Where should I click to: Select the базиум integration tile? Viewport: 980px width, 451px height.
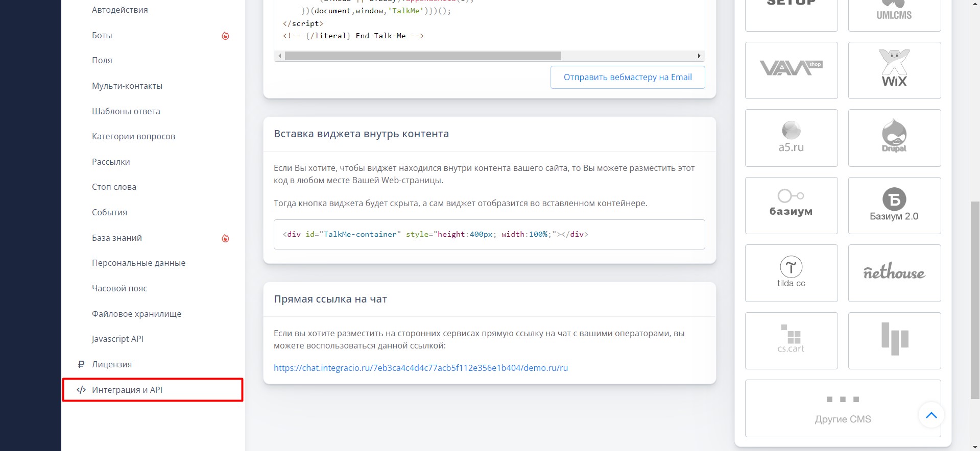791,206
